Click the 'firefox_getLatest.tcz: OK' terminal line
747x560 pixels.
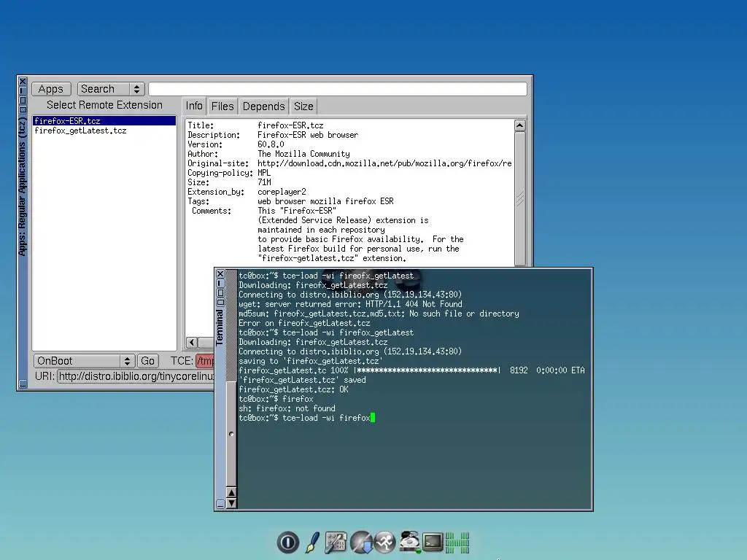pyautogui.click(x=293, y=389)
